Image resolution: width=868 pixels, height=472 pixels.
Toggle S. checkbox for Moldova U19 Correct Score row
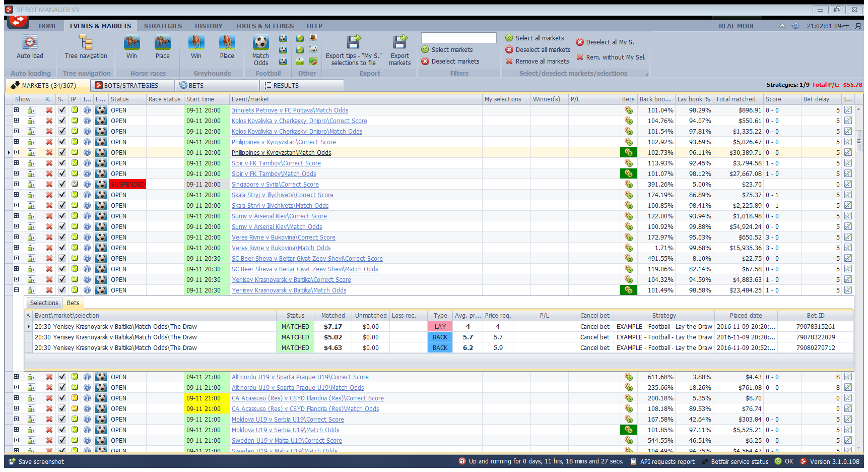[x=62, y=419]
